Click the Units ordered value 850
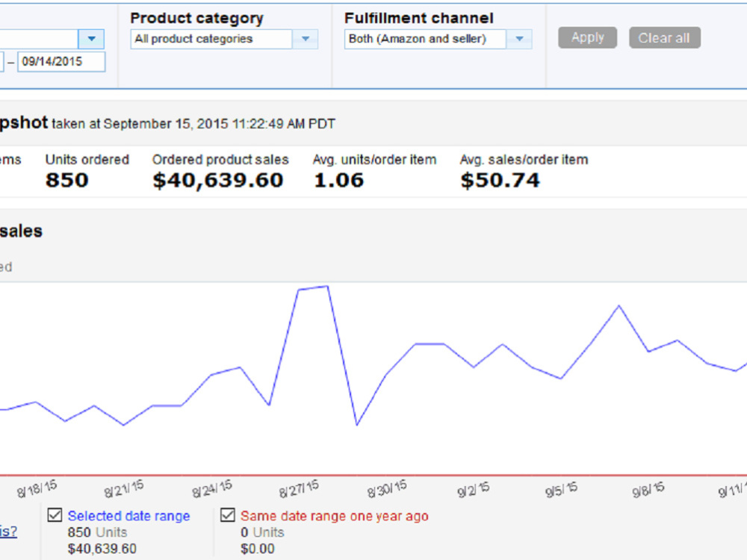747x560 pixels. [x=67, y=181]
